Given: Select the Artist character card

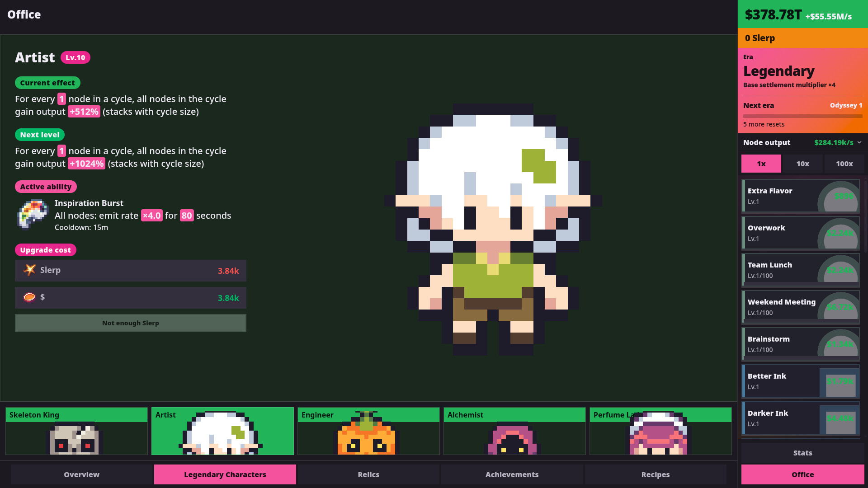Looking at the screenshot, I should pyautogui.click(x=222, y=431).
